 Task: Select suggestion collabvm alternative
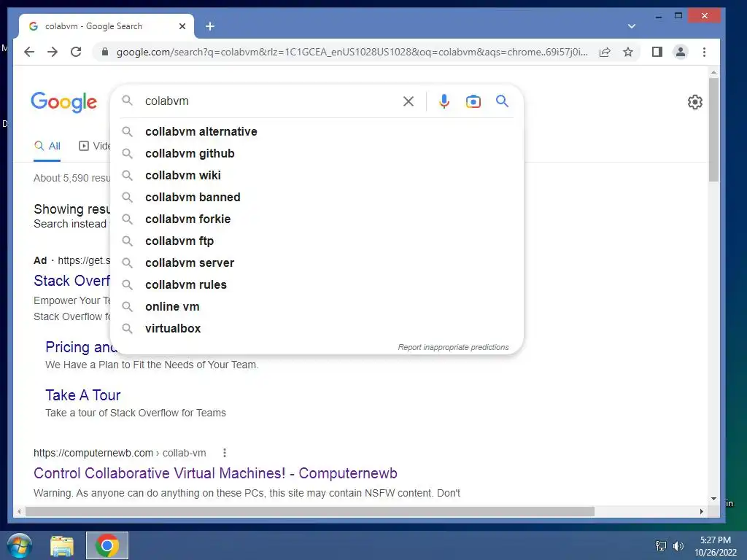pyautogui.click(x=317, y=131)
